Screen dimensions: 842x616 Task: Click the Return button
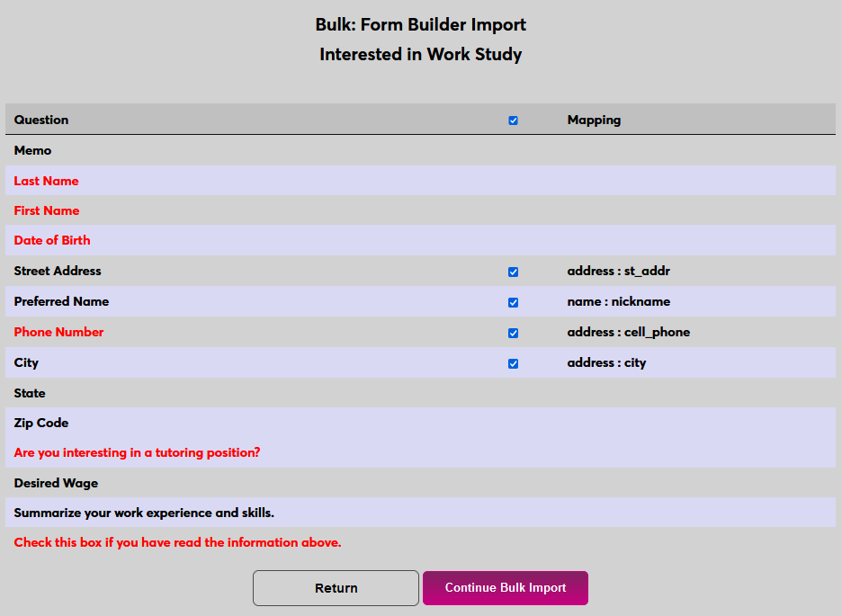click(x=335, y=587)
